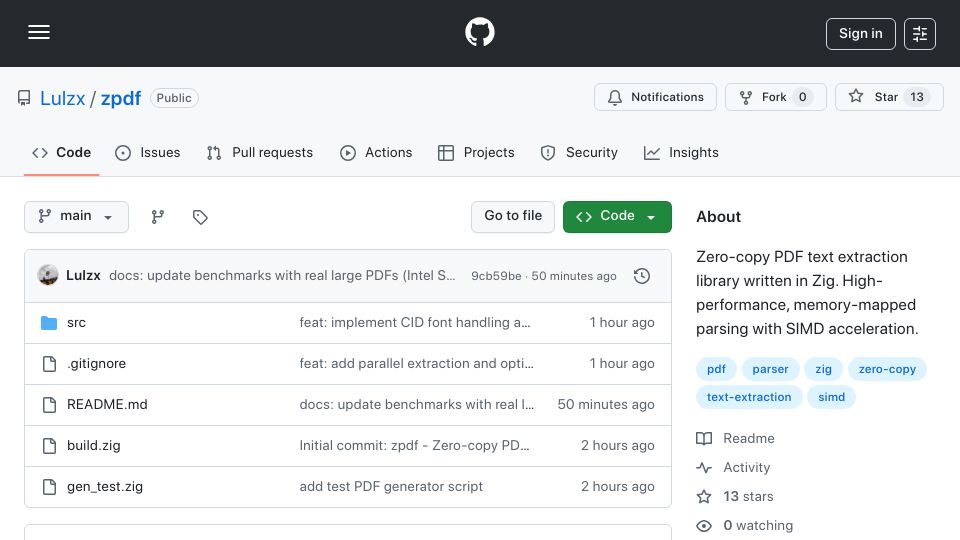The width and height of the screenshot is (960, 540).
Task: Switch to the Pull requests tab
Action: coord(260,152)
